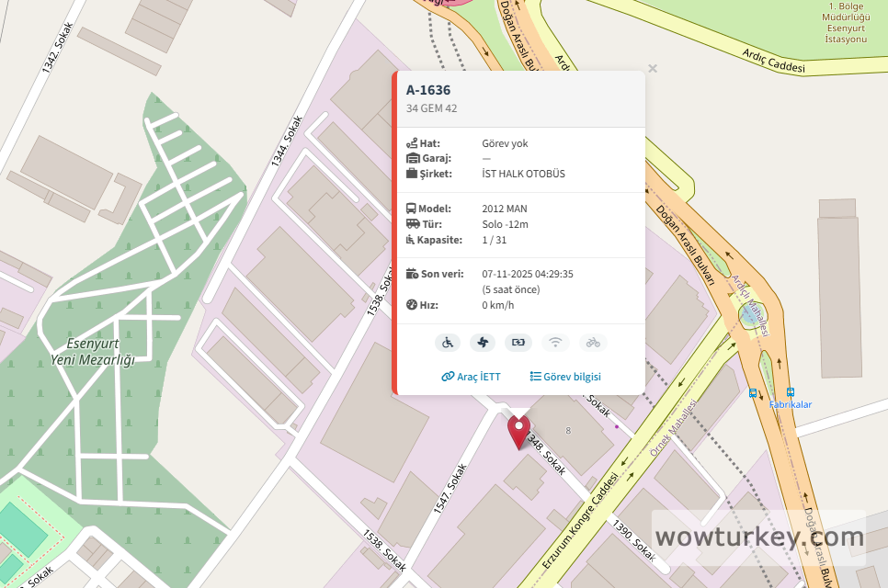Click the A-1636 vehicle title
Viewport: 888px width, 588px height.
[x=428, y=90]
